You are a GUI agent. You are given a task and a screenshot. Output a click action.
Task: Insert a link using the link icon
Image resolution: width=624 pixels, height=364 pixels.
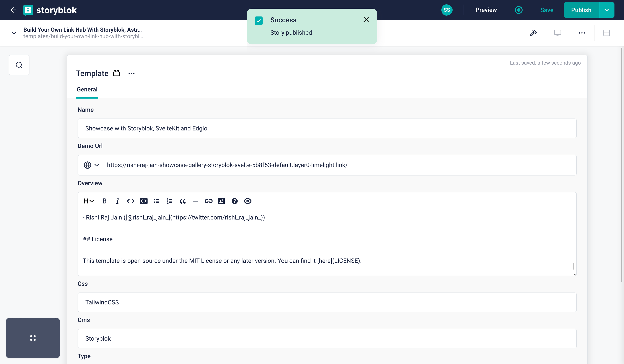(x=208, y=201)
